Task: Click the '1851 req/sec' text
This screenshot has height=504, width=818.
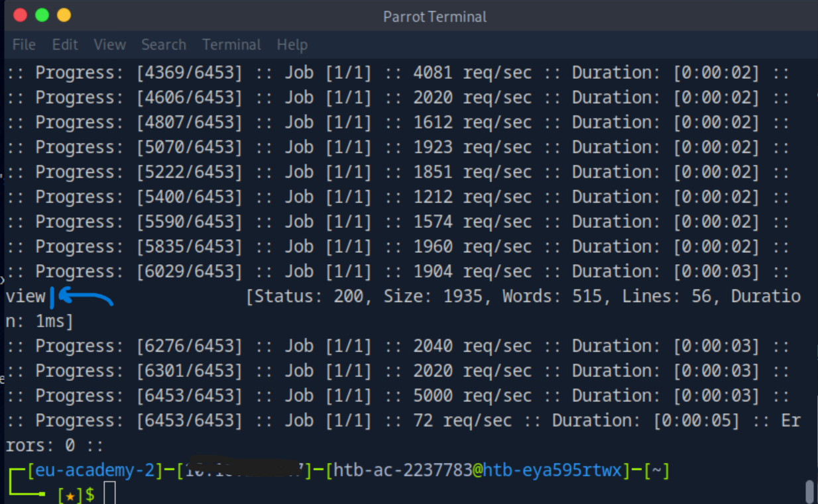Action: pos(473,172)
